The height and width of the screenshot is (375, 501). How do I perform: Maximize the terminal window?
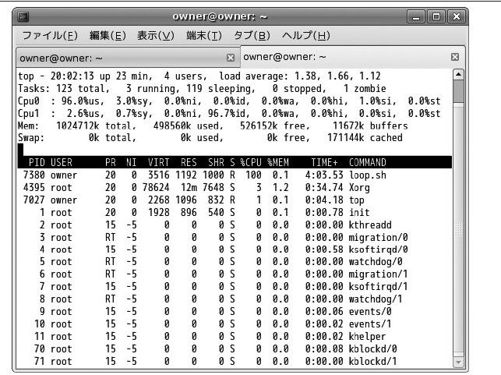(436, 17)
